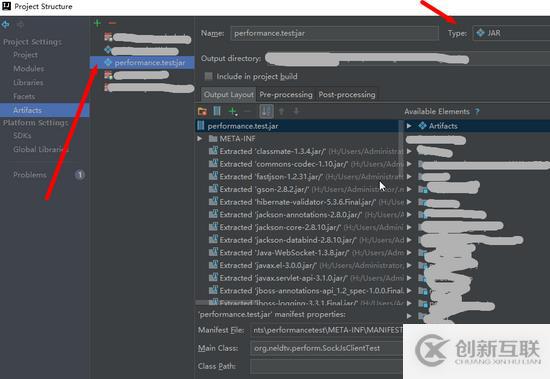Image resolution: width=550 pixels, height=379 pixels.
Task: Expand the Artifacts node in Available Elements
Action: point(409,126)
